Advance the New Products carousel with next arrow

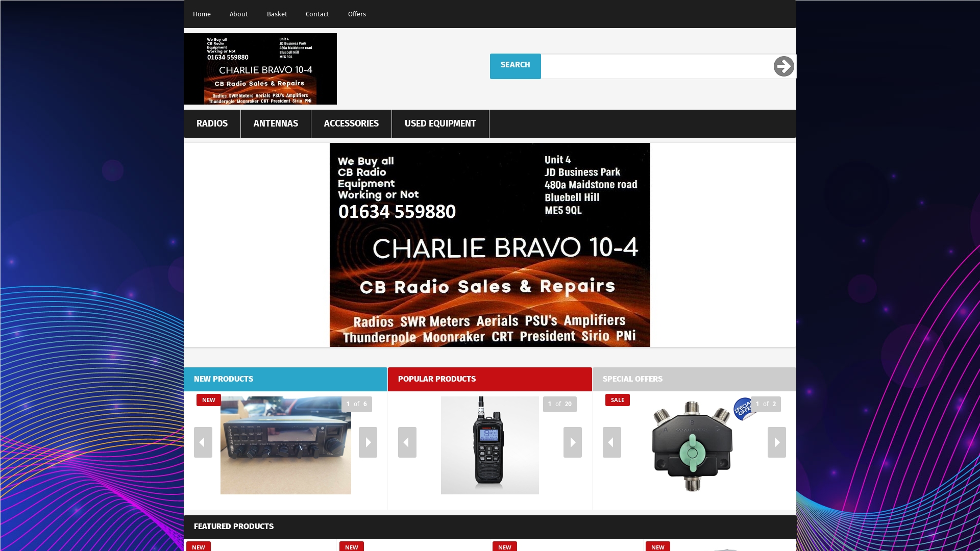[367, 443]
